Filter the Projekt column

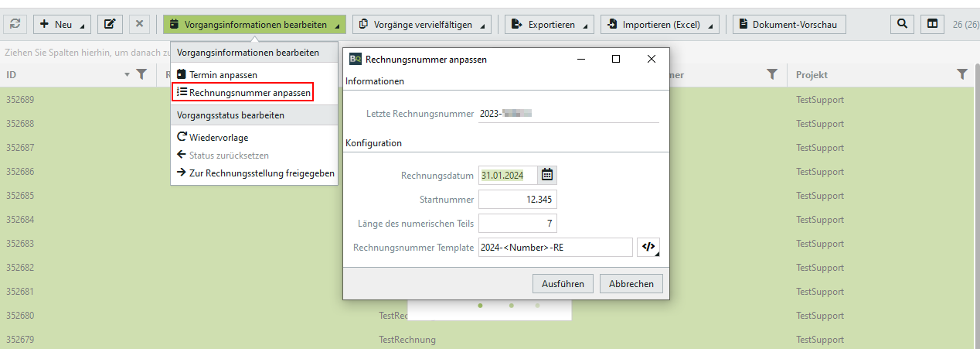(961, 74)
